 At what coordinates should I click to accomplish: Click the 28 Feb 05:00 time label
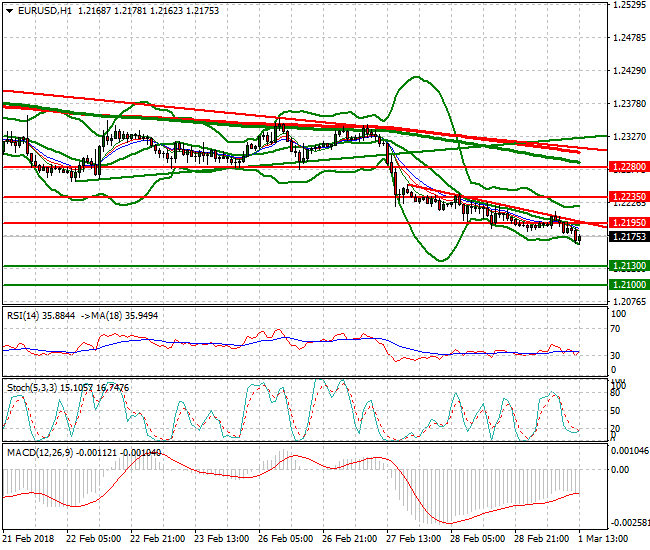[x=478, y=539]
